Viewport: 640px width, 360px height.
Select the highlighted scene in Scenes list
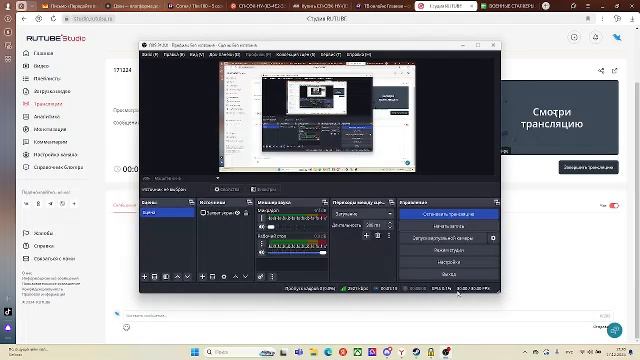click(167, 213)
